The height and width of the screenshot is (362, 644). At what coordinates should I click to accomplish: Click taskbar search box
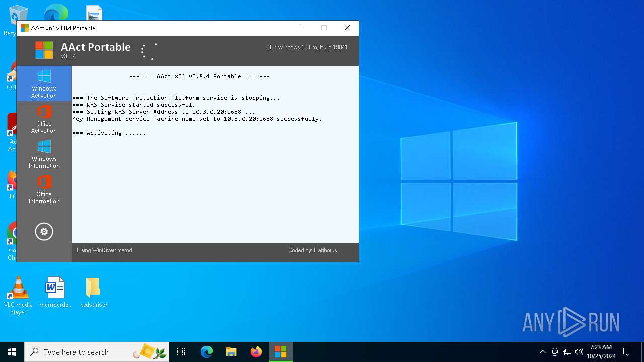click(x=97, y=352)
